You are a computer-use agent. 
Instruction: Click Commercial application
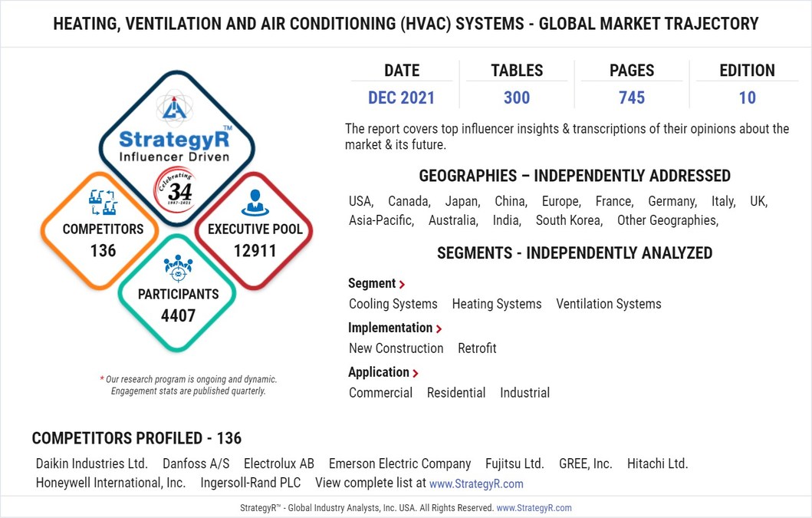click(x=380, y=393)
